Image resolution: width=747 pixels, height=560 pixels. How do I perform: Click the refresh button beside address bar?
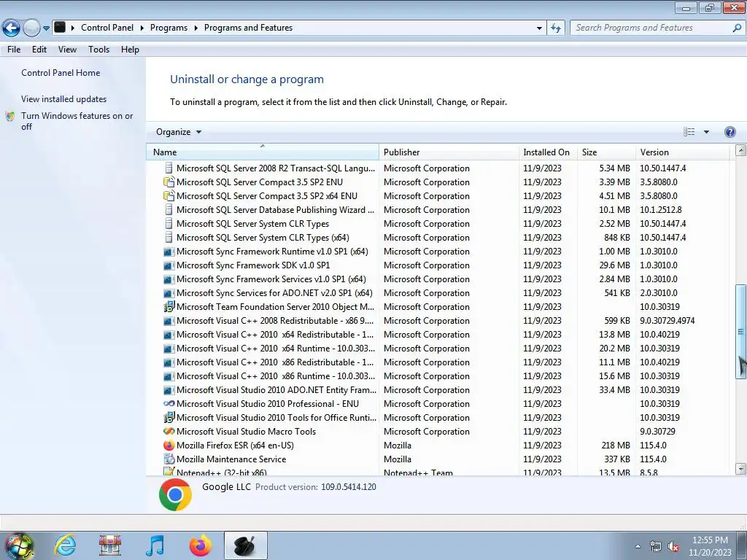coord(555,28)
